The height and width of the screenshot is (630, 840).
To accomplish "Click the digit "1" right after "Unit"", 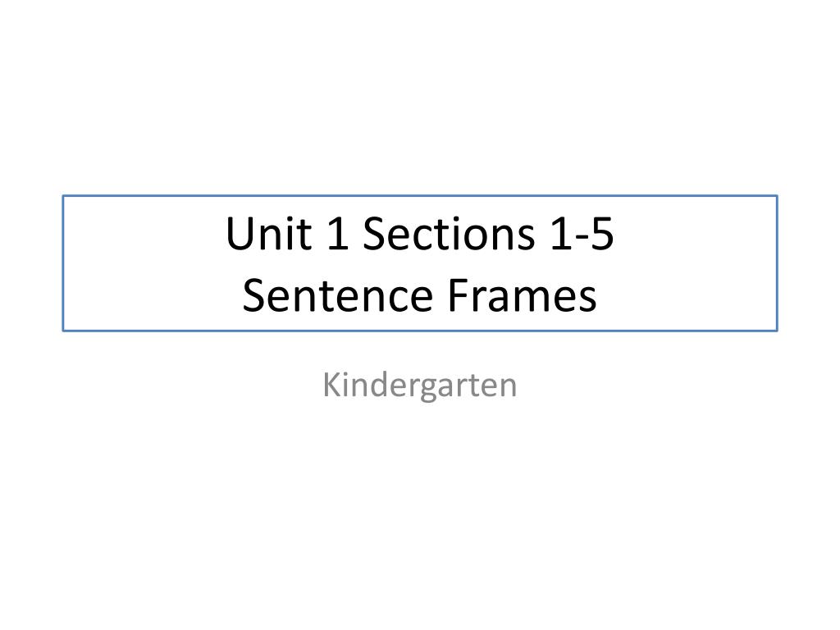I will (x=337, y=234).
